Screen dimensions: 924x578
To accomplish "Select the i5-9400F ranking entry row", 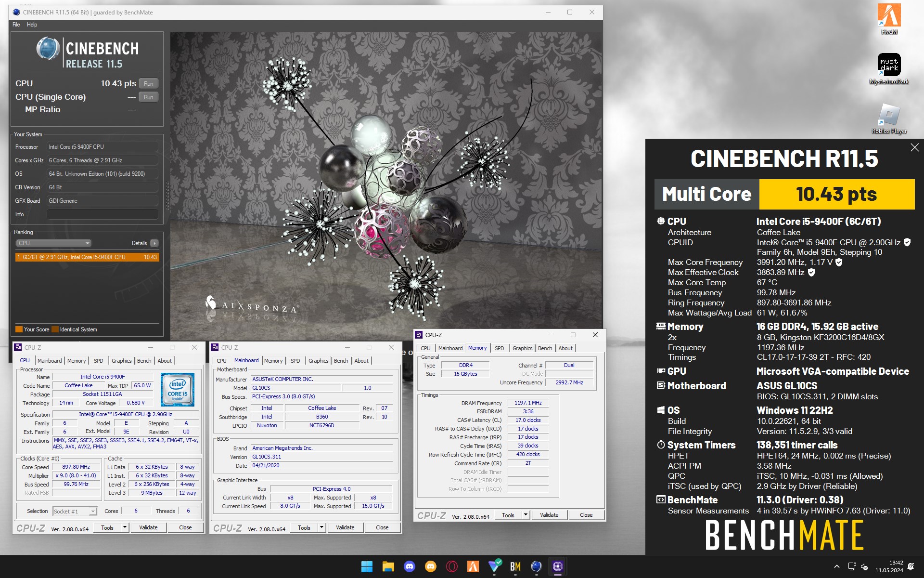I will point(87,257).
